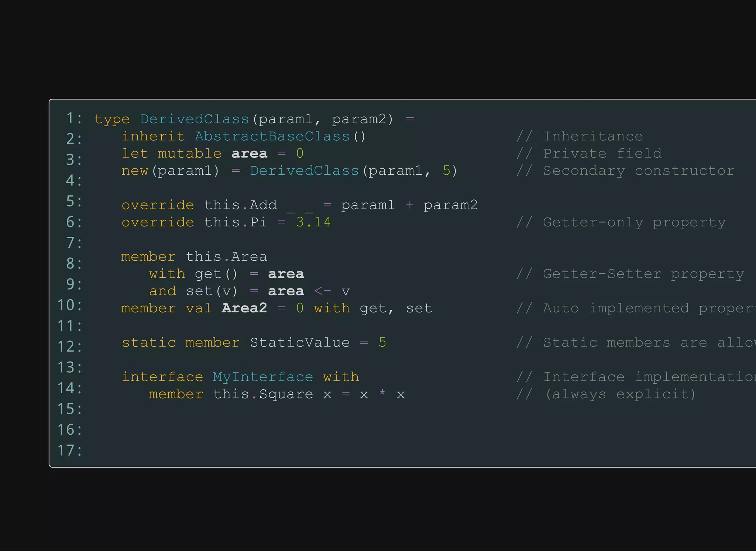Click the 3.14 numeric literal
This screenshot has height=551, width=756.
313,222
